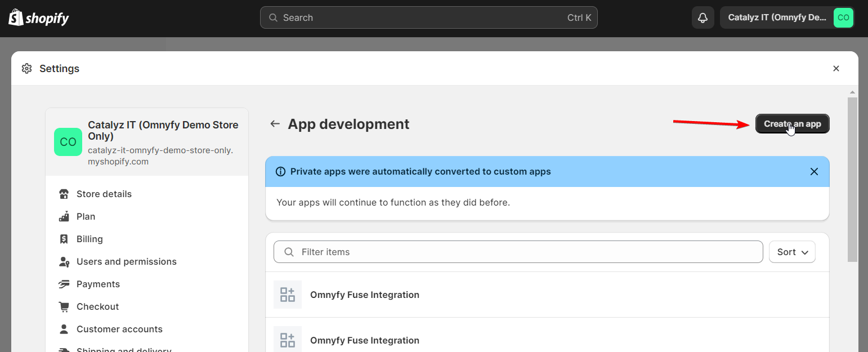Click the scrollbar up arrow
This screenshot has width=868, height=352.
(852, 92)
